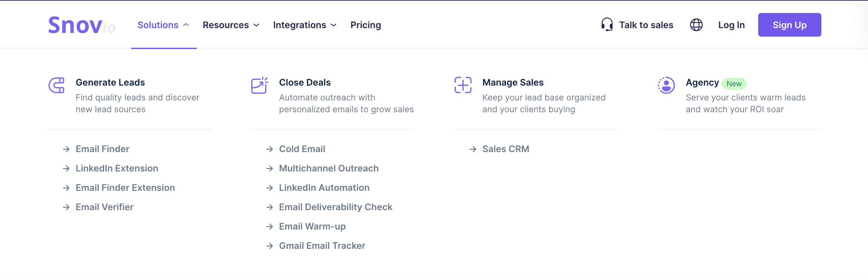Click the arrow icon beside Sales CRM
The width and height of the screenshot is (868, 280).
click(472, 149)
